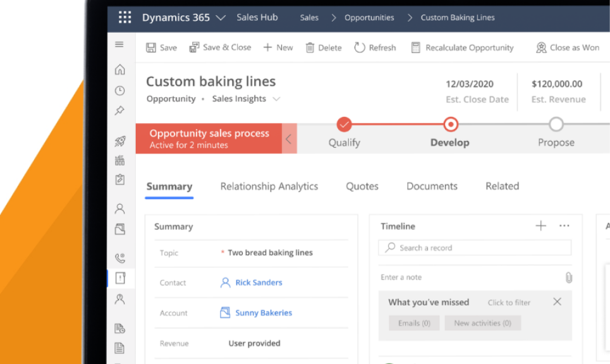Select Opportunities icon in sidebar
The width and height of the screenshot is (610, 364).
coord(120,278)
